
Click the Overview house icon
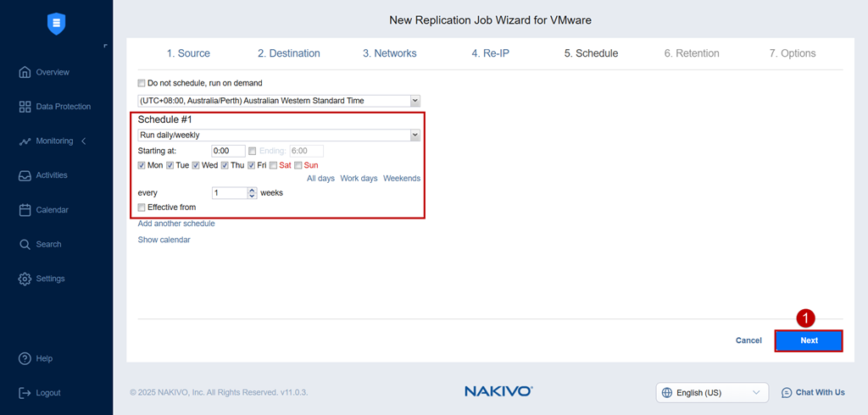(25, 72)
